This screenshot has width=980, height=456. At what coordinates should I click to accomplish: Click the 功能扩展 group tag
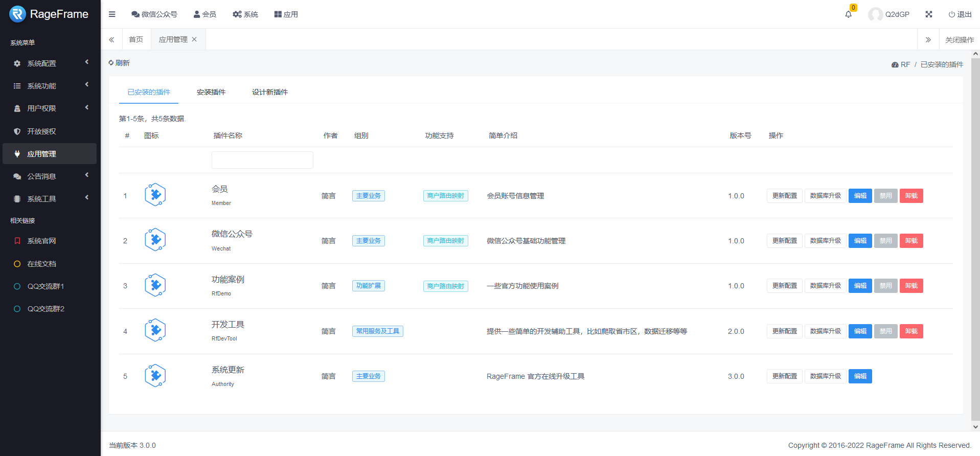(x=369, y=286)
